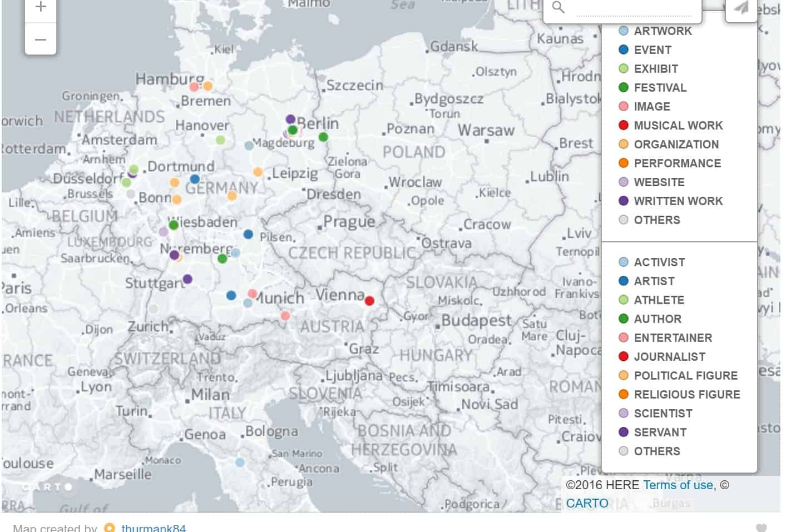Click the zoom out minus button
This screenshot has width=786, height=532.
40,39
